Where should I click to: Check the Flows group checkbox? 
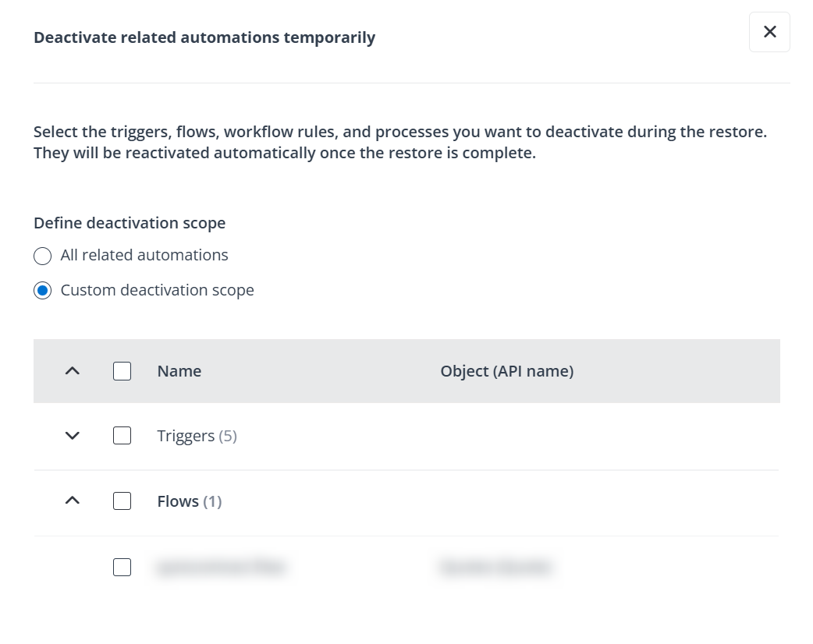point(122,501)
